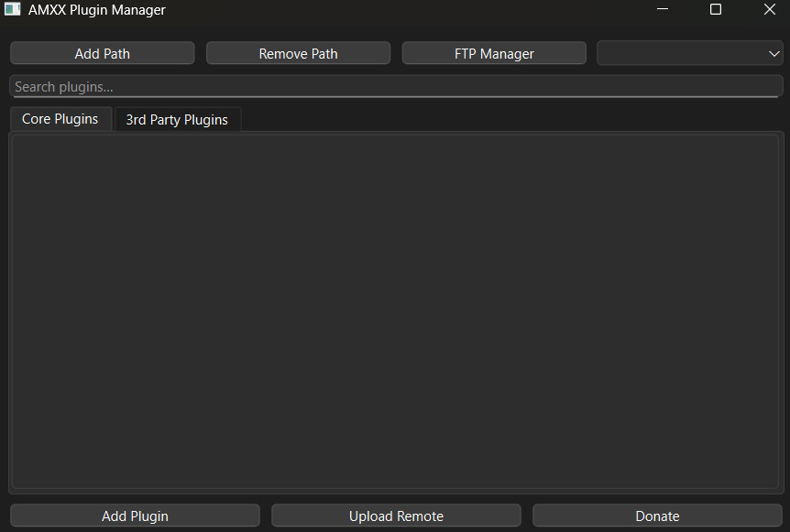Place the cursor in the search bar
Image resolution: width=790 pixels, height=532 pixels.
[x=394, y=85]
